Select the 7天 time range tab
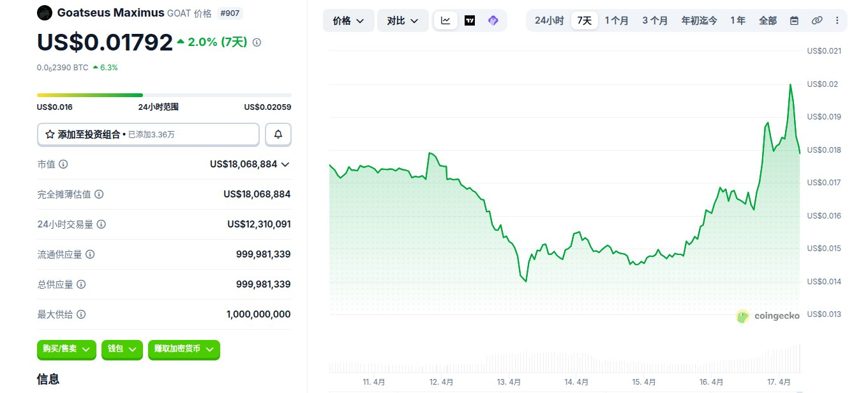The height and width of the screenshot is (393, 868). coord(584,20)
